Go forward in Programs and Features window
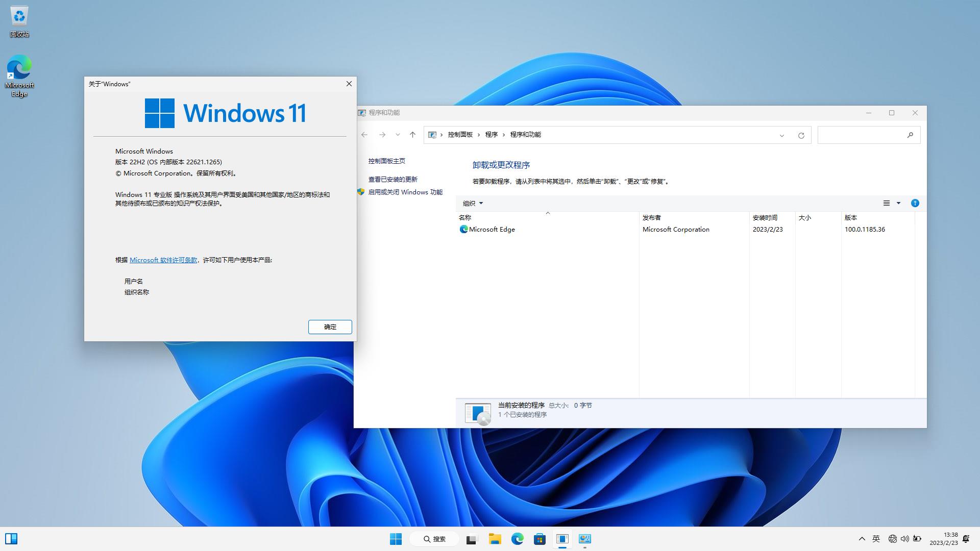This screenshot has height=551, width=980. 382,135
